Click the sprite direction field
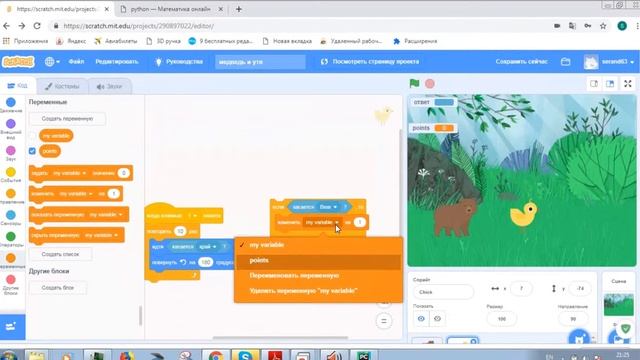This screenshot has height=360, width=640. pos(573,319)
